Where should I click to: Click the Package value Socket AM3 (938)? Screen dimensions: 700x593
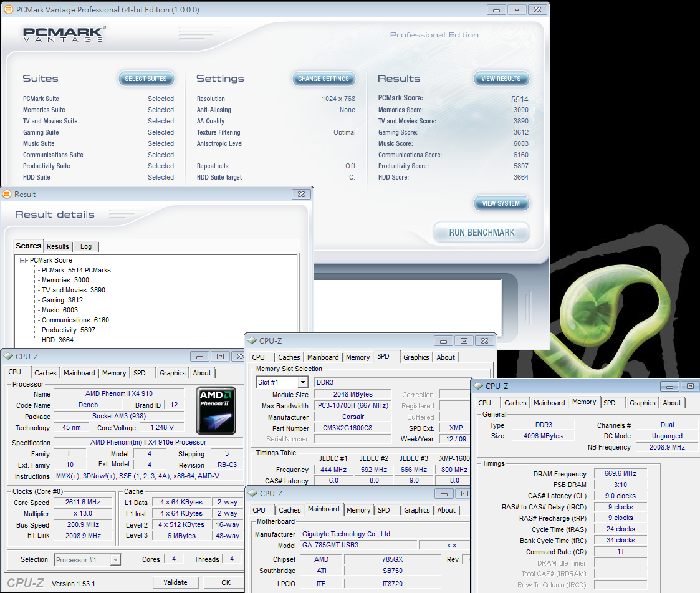click(119, 416)
